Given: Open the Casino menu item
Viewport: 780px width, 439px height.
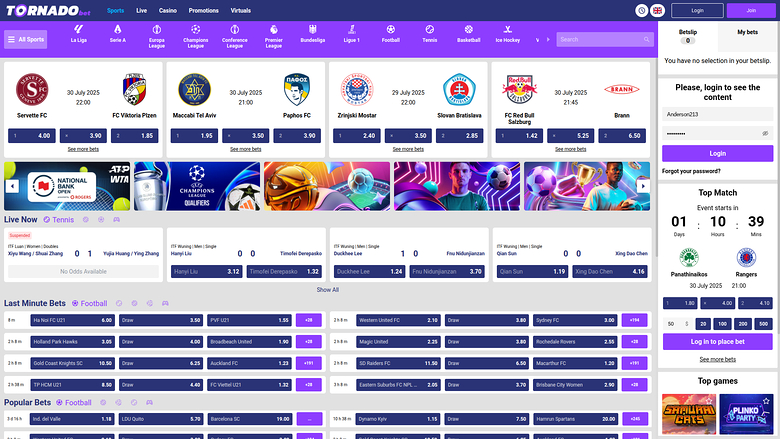Looking at the screenshot, I should 168,10.
